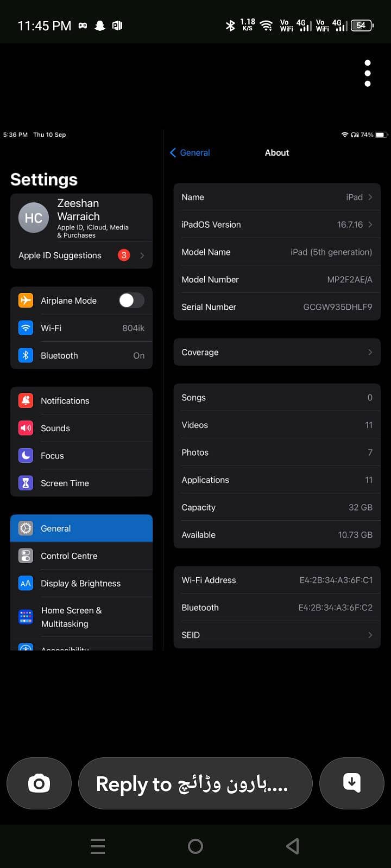Go back to General
The width and height of the screenshot is (391, 868).
(x=190, y=152)
